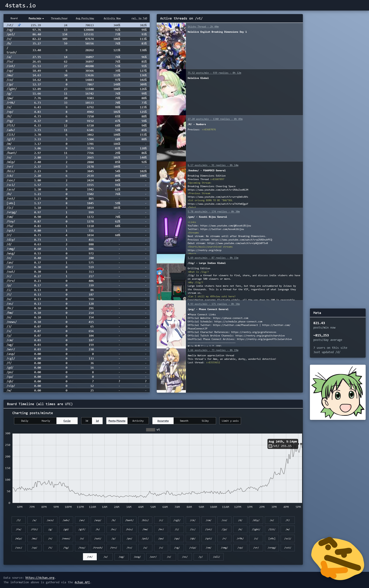Viewport: 369px width, 588px height.
Task: Sort table by Posts/min column arrow
Action: [x=43, y=18]
